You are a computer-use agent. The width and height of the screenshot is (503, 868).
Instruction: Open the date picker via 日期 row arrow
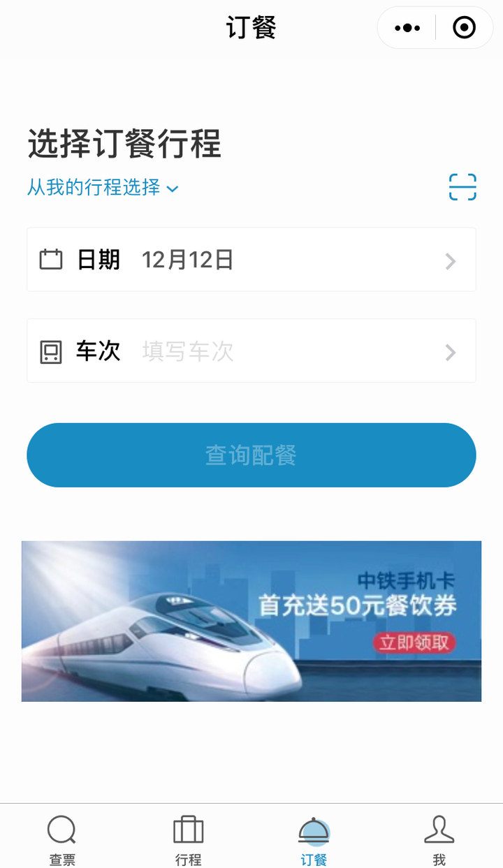pos(451,261)
